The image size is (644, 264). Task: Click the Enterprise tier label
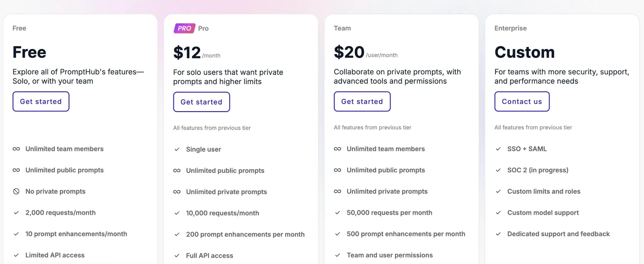(x=510, y=28)
